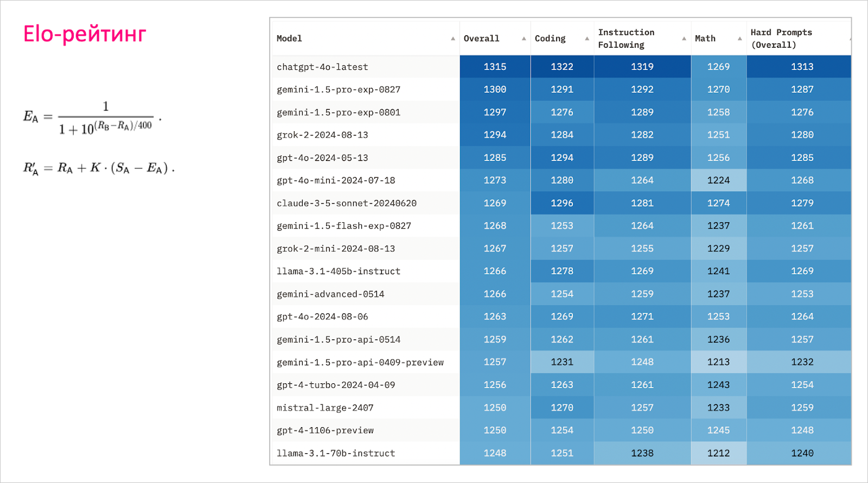Click Math score 1245 for gpt-4-1106-preview
The image size is (868, 483).
[x=718, y=430]
